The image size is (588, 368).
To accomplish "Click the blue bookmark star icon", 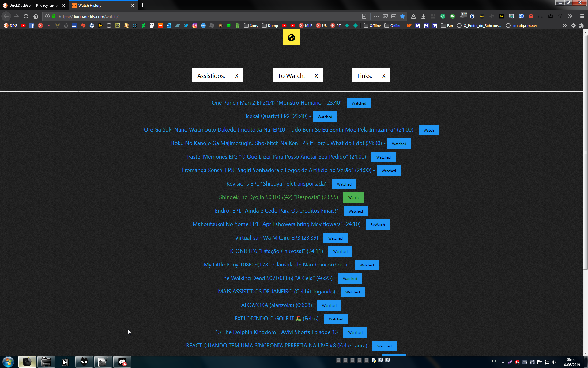I will click(402, 16).
